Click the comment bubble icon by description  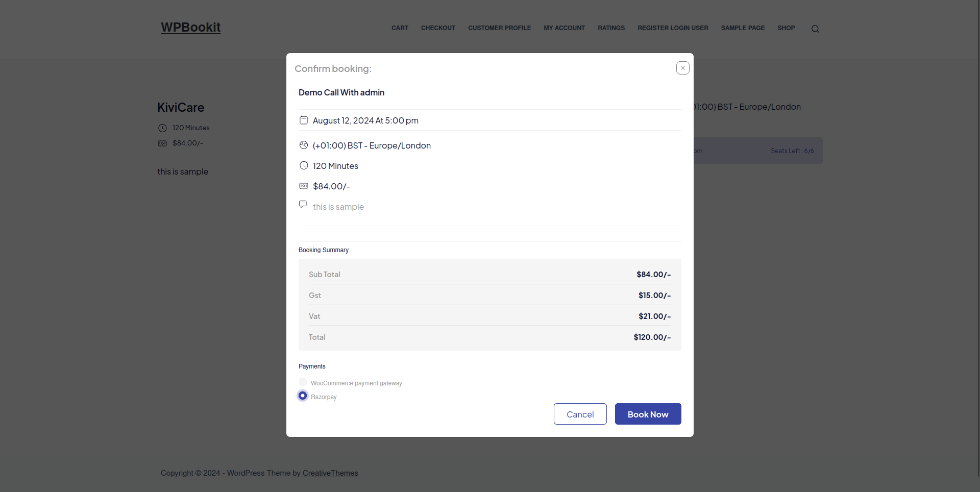pyautogui.click(x=303, y=204)
